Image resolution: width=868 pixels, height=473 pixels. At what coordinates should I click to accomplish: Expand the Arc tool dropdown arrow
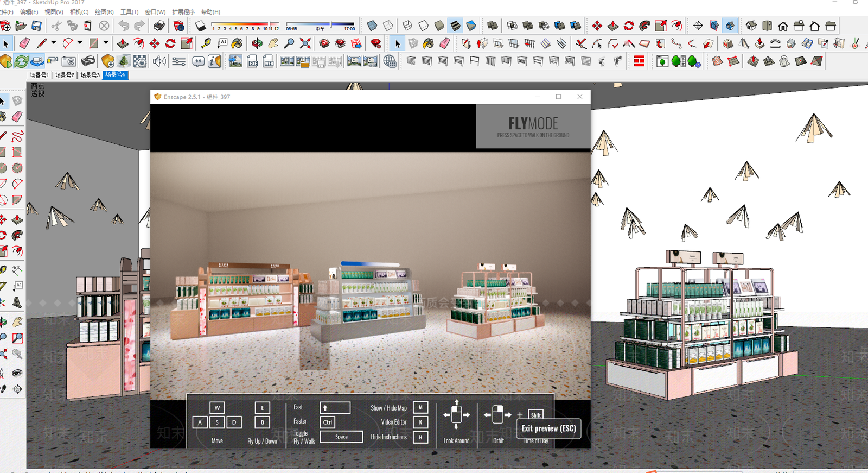[80, 43]
